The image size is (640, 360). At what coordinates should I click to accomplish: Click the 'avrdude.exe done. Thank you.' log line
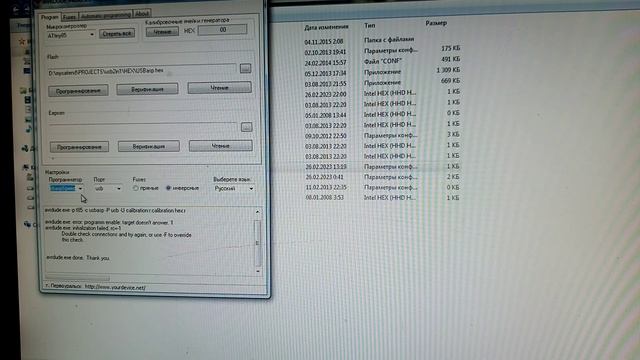click(78, 258)
